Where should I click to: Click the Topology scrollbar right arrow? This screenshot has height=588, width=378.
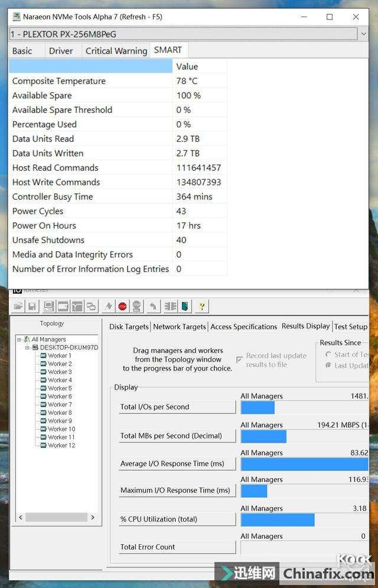click(93, 518)
